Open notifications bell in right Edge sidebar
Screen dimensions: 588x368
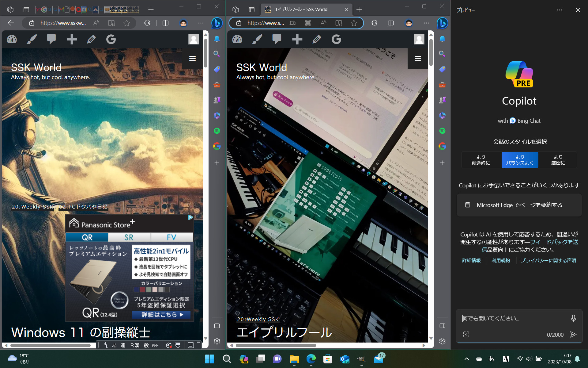tap(442, 39)
